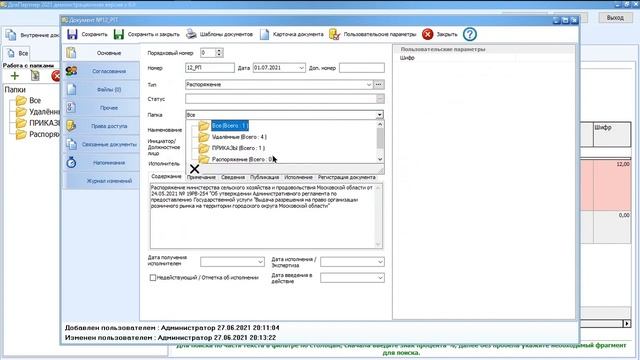Screen dimensions: 640x360
Task: Switch to Сведения tab
Action: click(x=233, y=177)
